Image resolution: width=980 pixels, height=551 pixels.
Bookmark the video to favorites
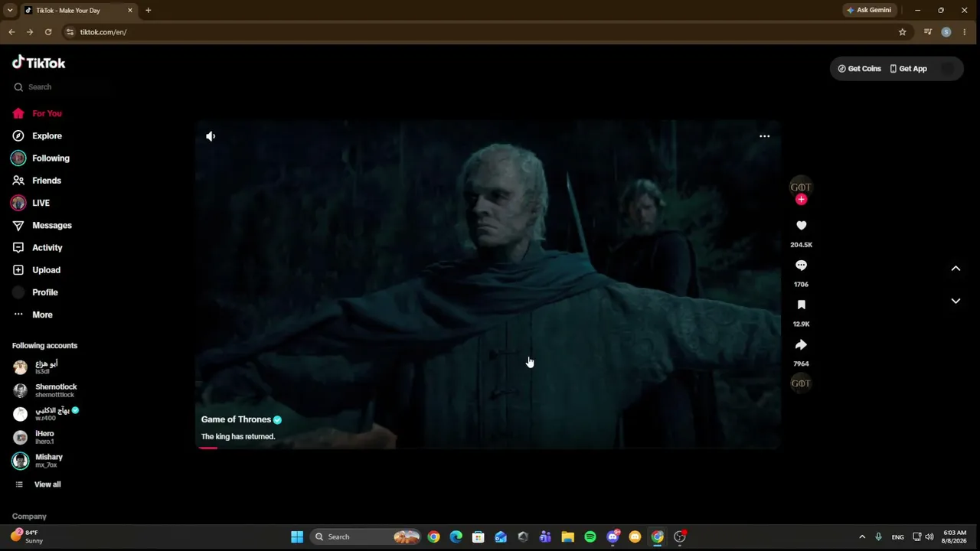[801, 305]
